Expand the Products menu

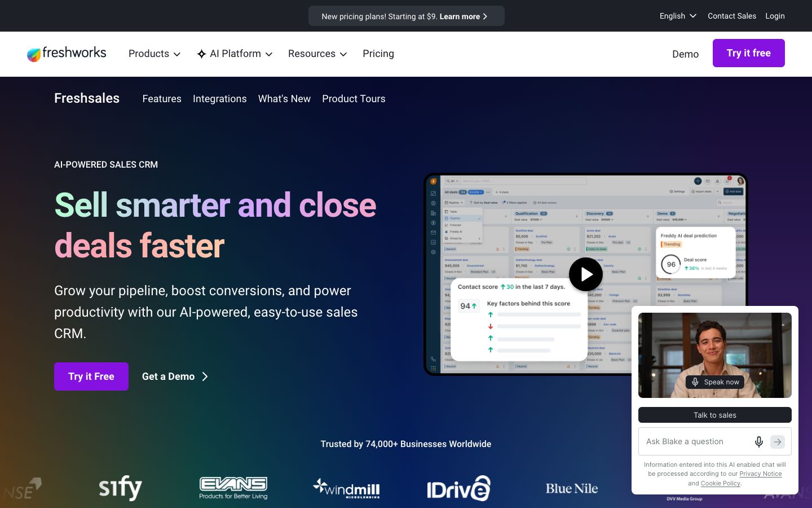155,54
